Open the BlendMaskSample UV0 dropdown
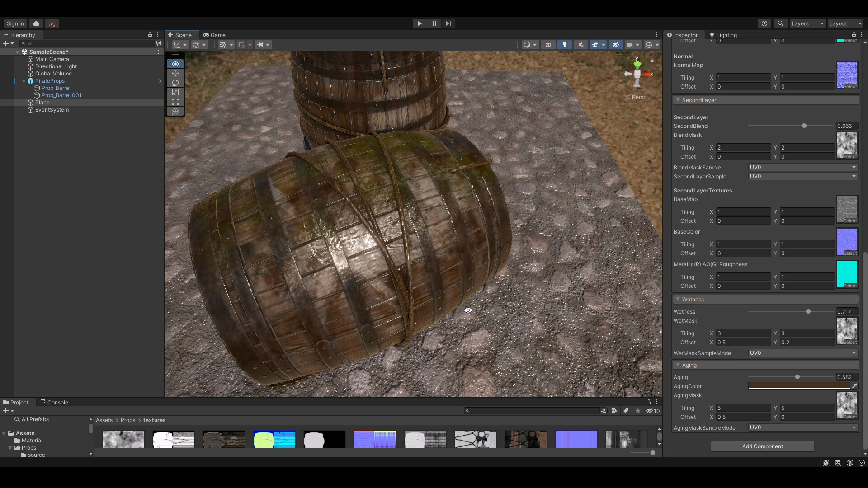This screenshot has width=868, height=488. [802, 167]
